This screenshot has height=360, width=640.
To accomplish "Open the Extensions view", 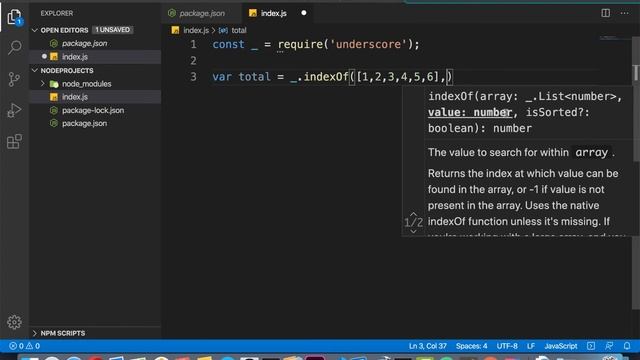I will coord(14,142).
